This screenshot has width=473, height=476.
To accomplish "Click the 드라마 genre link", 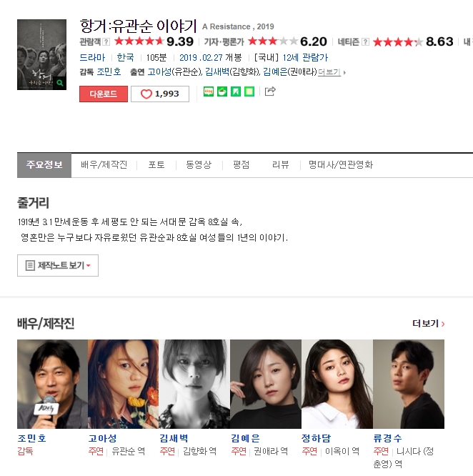I will click(x=92, y=57).
